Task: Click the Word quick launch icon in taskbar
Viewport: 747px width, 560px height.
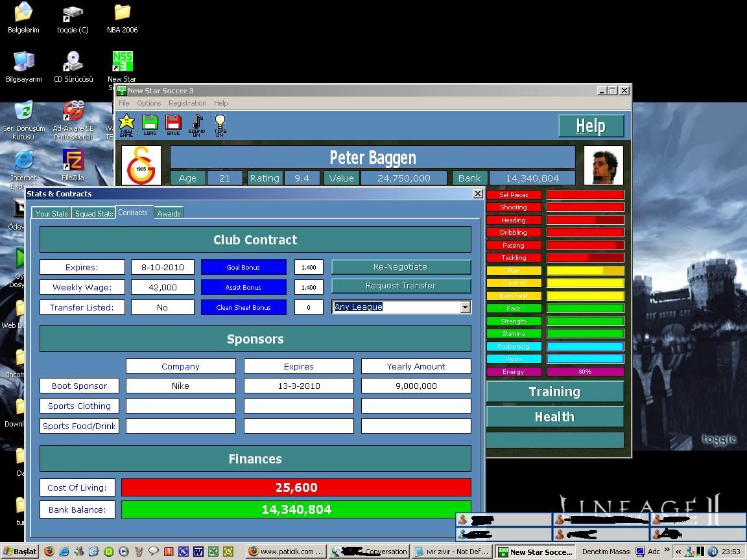Action: point(198,552)
